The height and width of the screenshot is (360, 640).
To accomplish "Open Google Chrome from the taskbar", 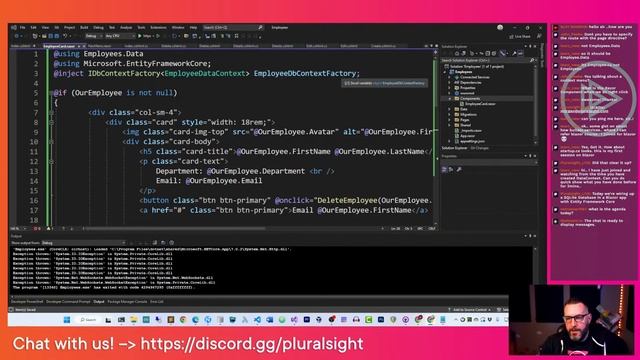I will point(183,320).
